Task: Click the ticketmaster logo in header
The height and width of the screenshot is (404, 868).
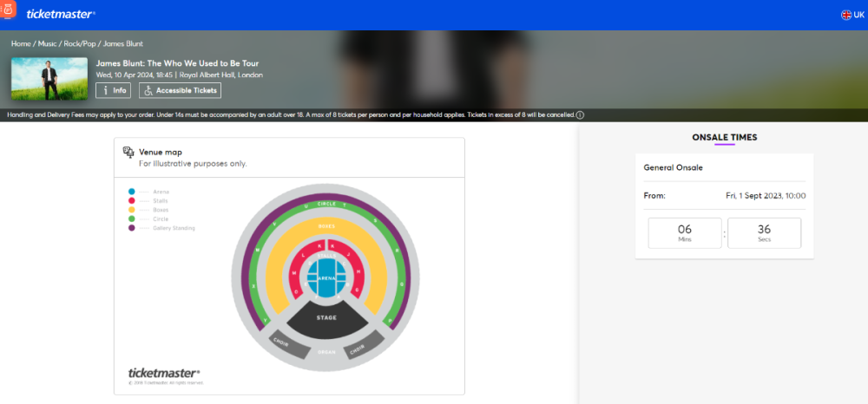Action: 60,14
